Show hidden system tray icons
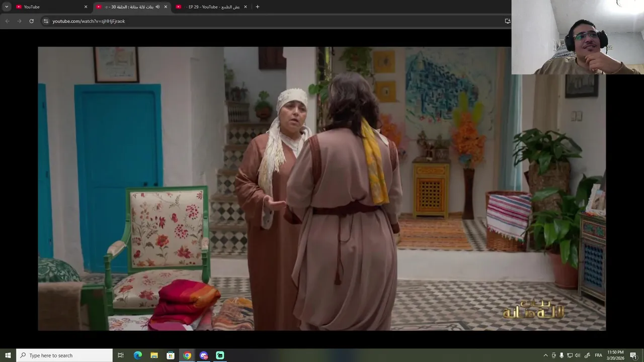644x362 pixels. pos(545,355)
